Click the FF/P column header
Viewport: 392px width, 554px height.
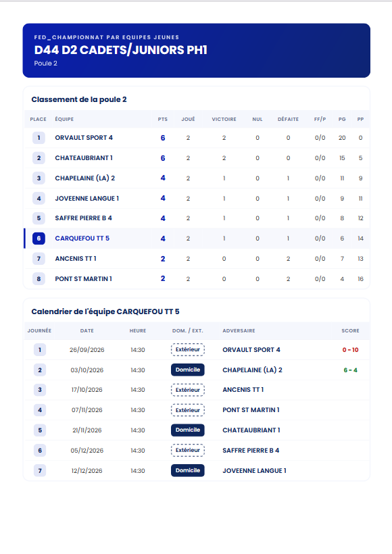[x=320, y=120]
